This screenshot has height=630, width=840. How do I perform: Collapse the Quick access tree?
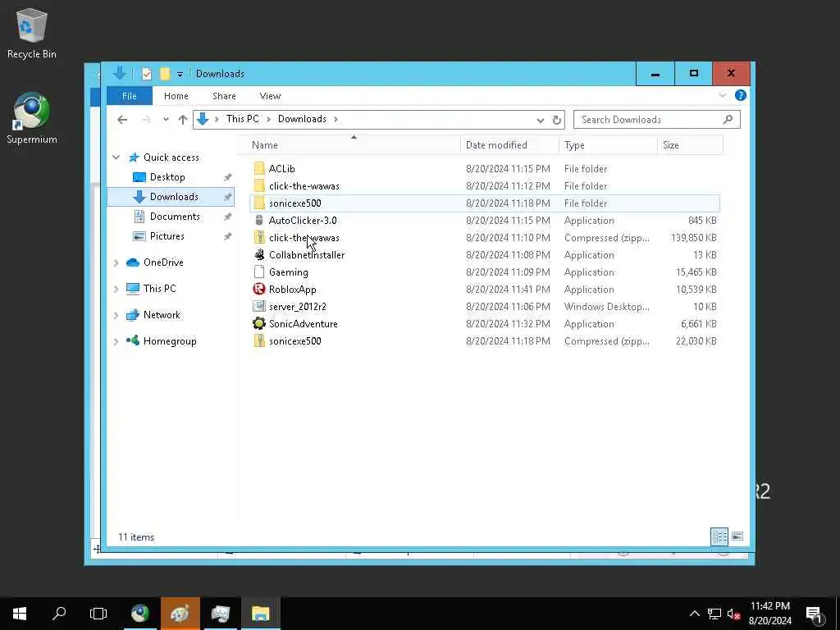coord(116,157)
